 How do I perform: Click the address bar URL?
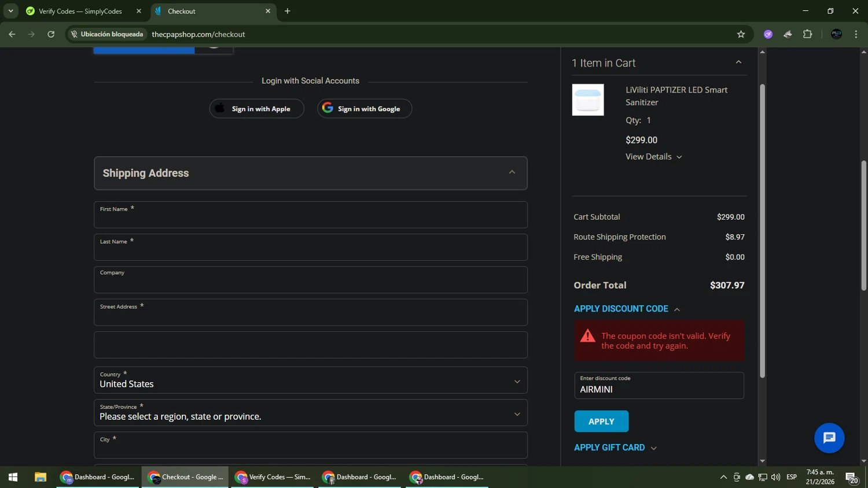(x=198, y=34)
